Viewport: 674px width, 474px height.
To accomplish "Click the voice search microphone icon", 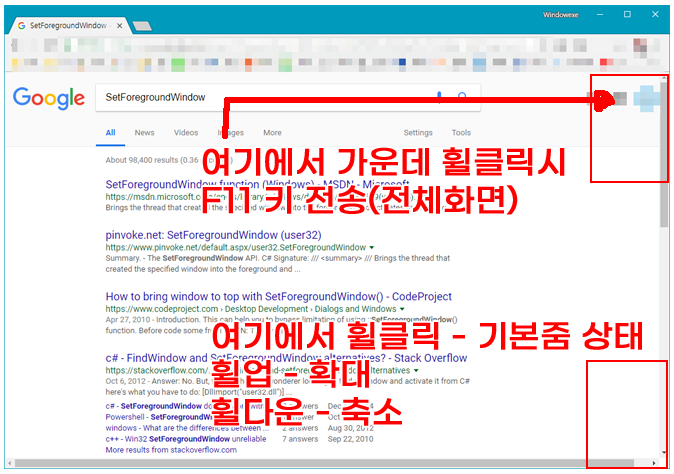I will [439, 98].
